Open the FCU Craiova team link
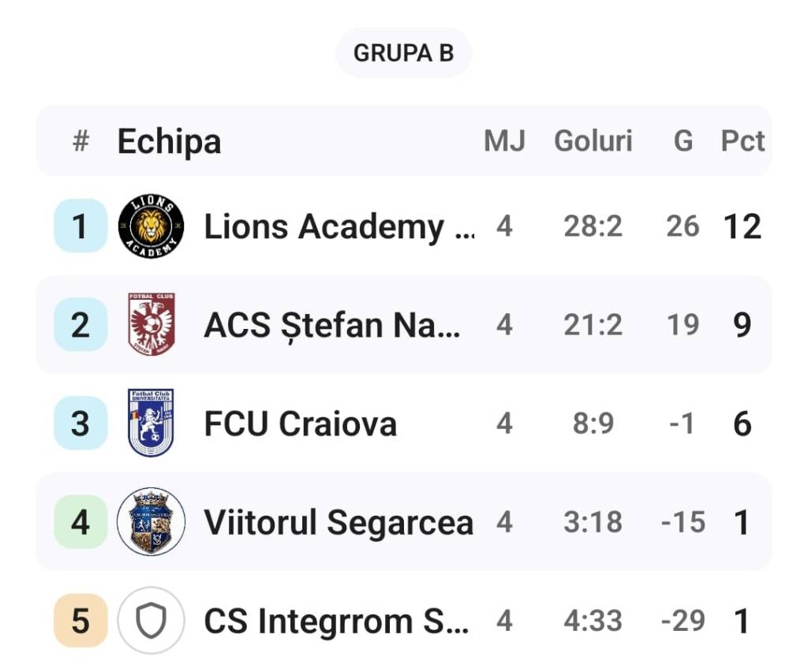This screenshot has height=672, width=808. (301, 424)
